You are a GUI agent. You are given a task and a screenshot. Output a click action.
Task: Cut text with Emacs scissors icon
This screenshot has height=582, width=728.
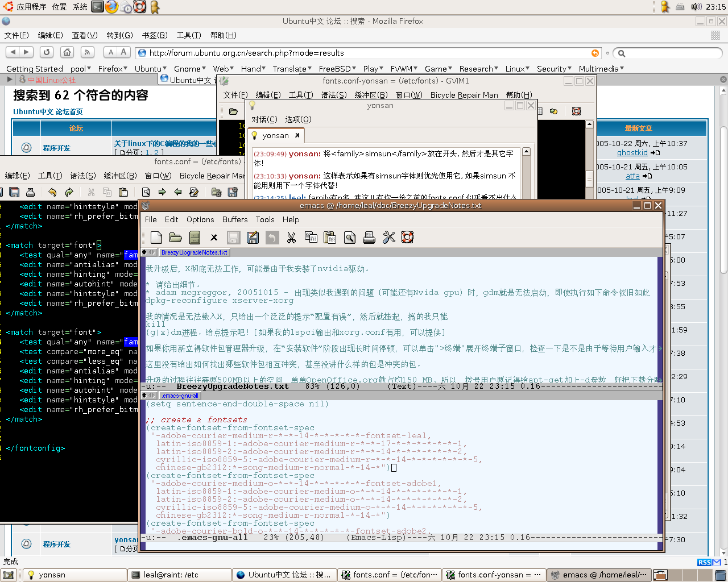(291, 238)
